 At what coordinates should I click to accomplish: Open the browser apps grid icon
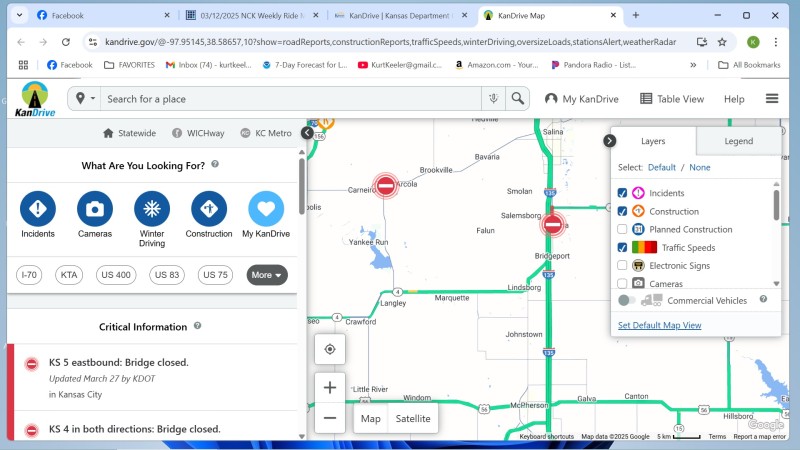pos(23,65)
